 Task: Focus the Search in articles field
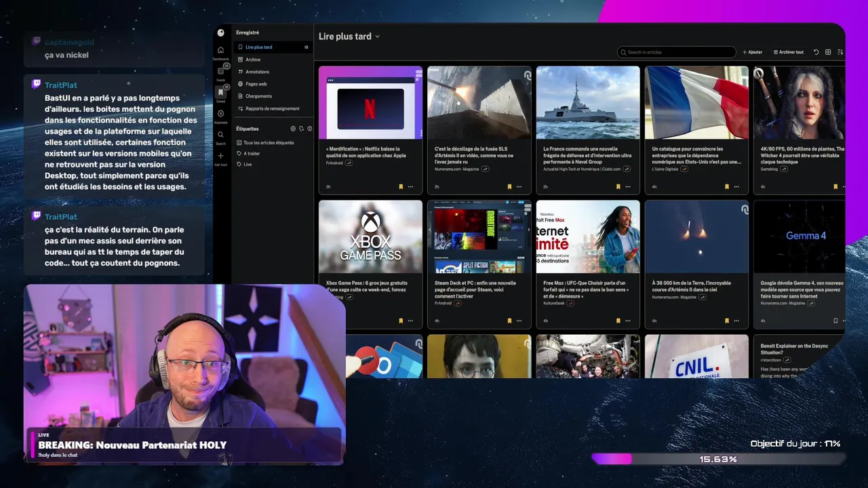click(677, 52)
